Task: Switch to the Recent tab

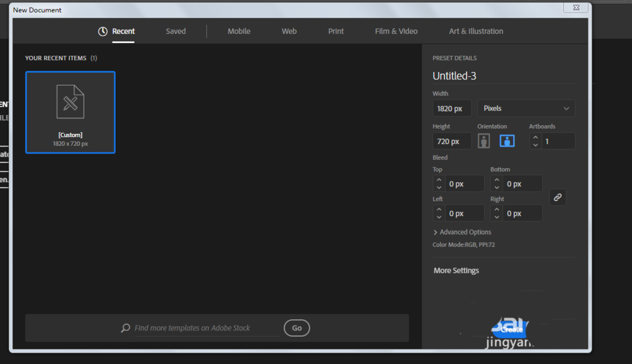Action: (123, 31)
